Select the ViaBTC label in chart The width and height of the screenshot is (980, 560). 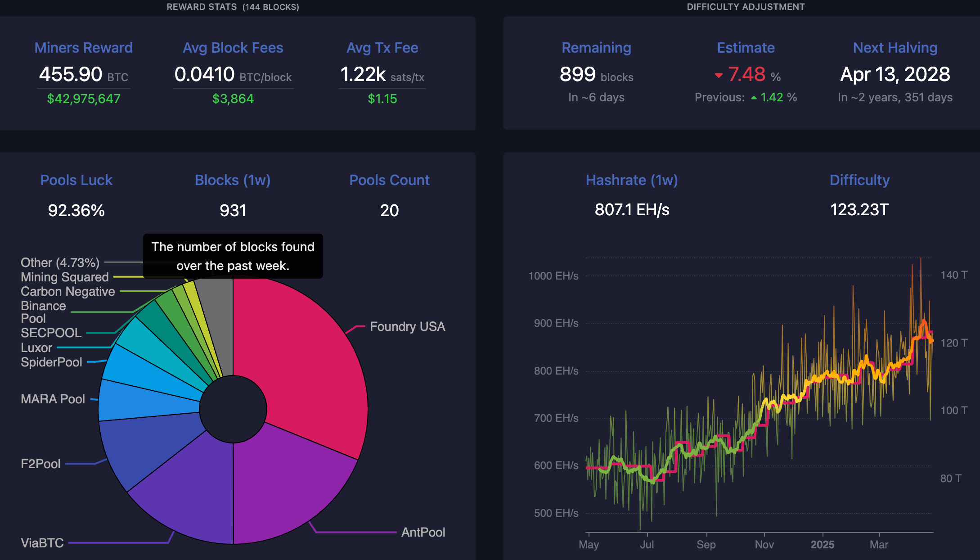coord(42,543)
